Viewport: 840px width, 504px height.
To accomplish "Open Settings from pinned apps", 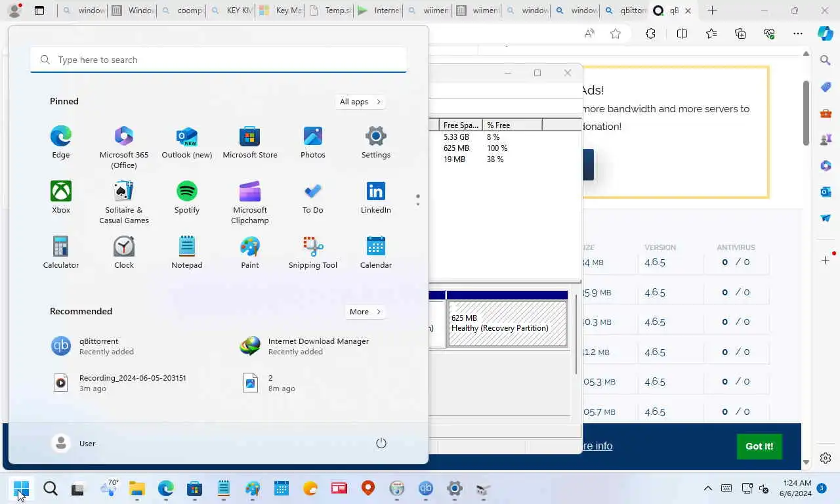I will (376, 142).
